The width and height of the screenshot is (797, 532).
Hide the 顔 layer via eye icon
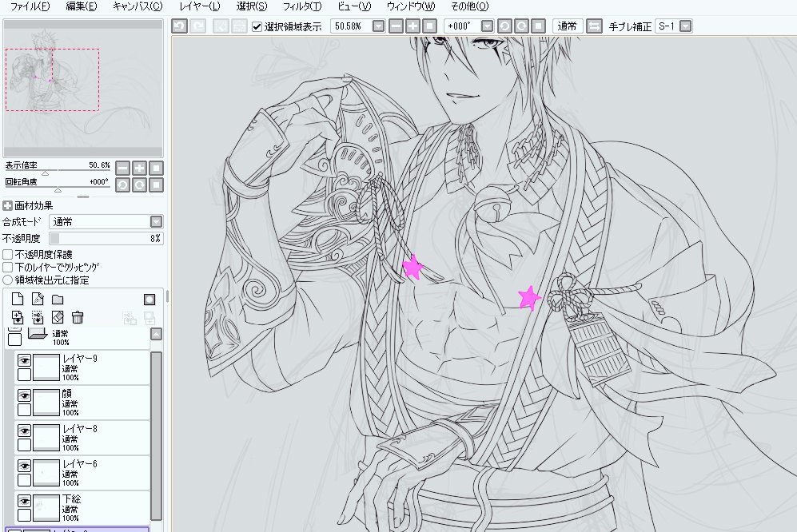24,395
